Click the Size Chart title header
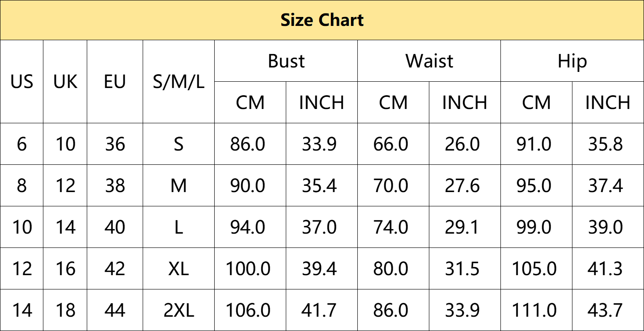The image size is (644, 331). click(x=322, y=20)
